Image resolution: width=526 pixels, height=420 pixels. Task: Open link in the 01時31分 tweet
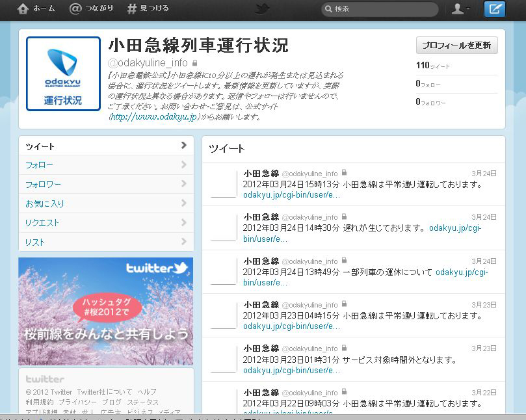tap(291, 371)
